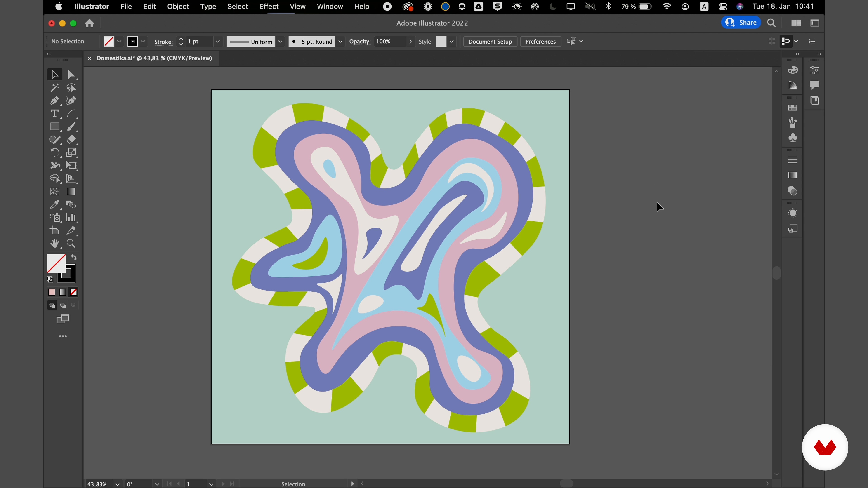Image resolution: width=868 pixels, height=488 pixels.
Task: Open fill color dropdown in control bar
Action: pyautogui.click(x=119, y=42)
